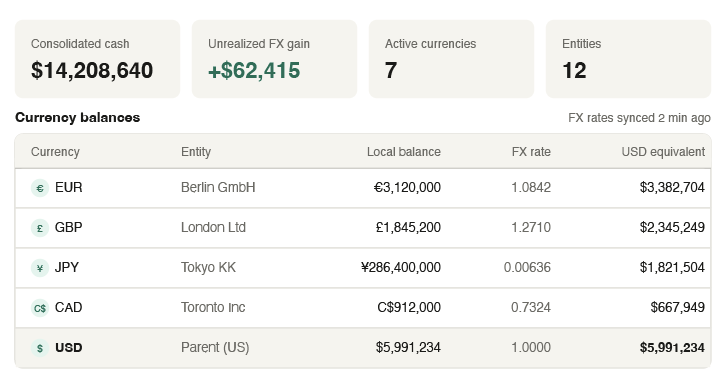This screenshot has width=728, height=382.
Task: Select the London Ltd entity row
Action: tap(363, 228)
